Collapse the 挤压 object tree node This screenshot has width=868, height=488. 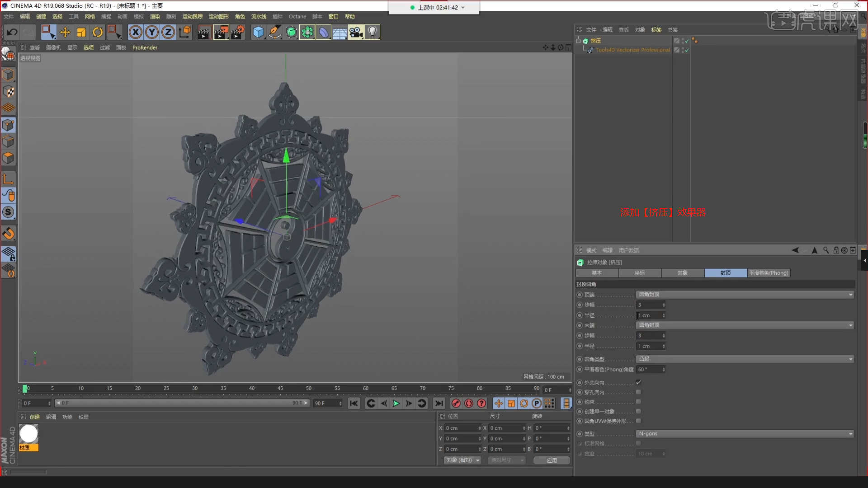(x=578, y=41)
